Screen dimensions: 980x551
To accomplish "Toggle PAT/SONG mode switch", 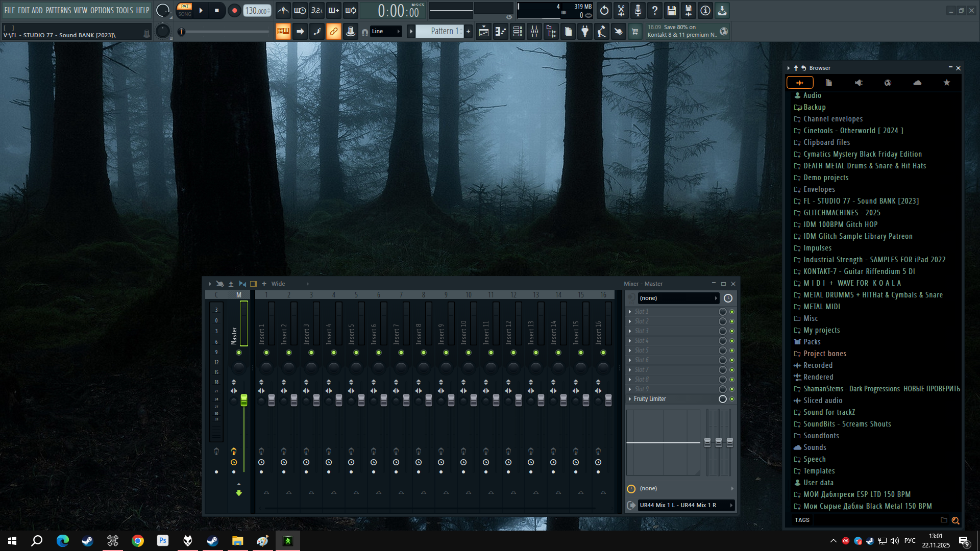I will 185,10.
